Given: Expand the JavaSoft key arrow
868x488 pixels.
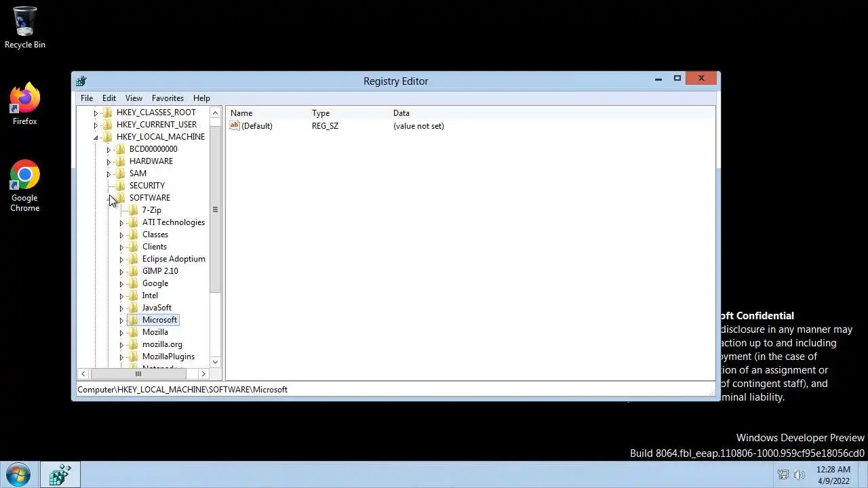Looking at the screenshot, I should (x=121, y=308).
